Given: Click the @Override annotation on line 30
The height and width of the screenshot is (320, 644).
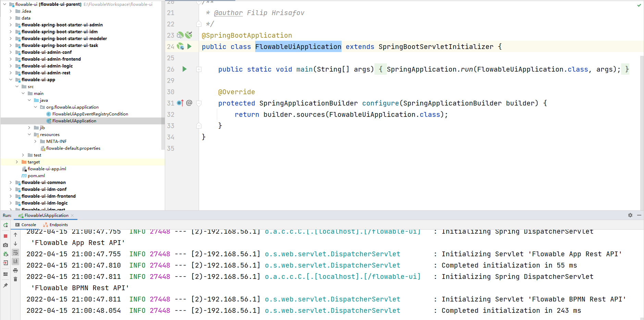Looking at the screenshot, I should pos(236,92).
